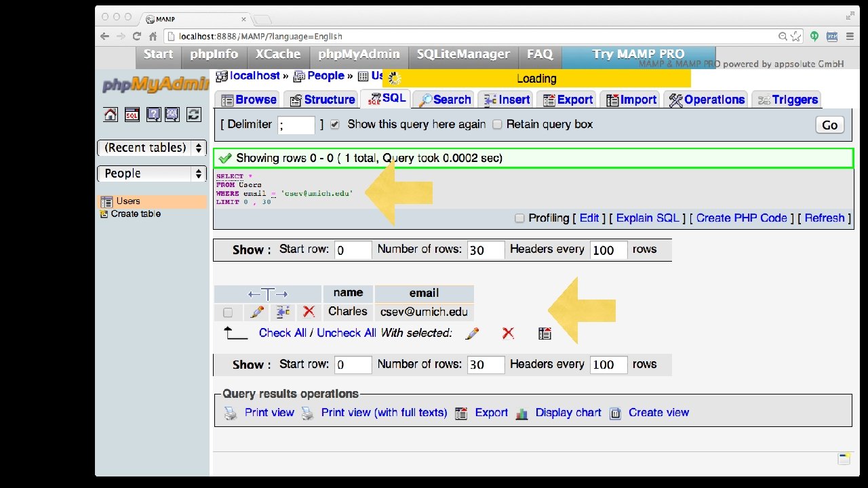868x488 pixels.
Task: Enable Retain query box checkbox
Action: coord(497,125)
